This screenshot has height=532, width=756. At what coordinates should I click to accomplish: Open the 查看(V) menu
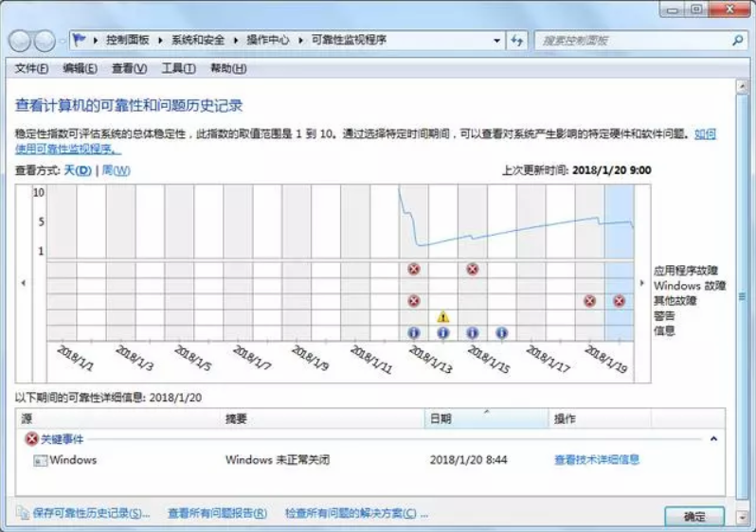(129, 68)
